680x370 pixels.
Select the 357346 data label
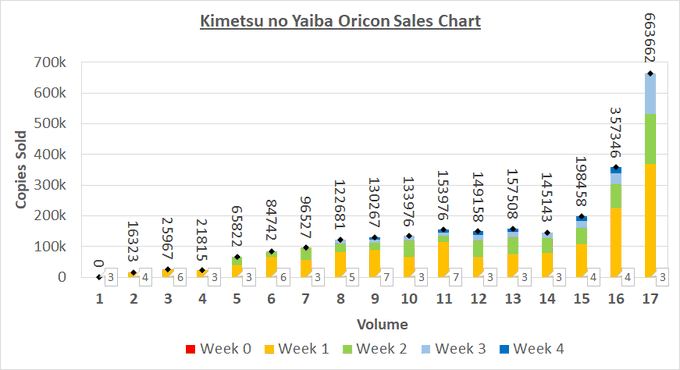616,133
